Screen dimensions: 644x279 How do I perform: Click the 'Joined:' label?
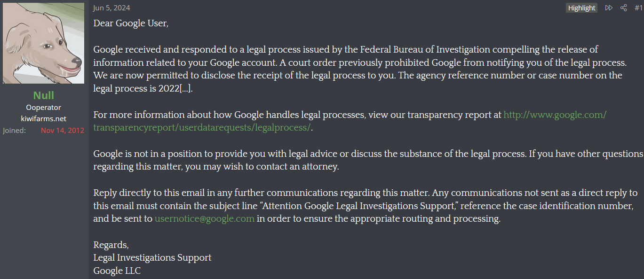tap(15, 131)
